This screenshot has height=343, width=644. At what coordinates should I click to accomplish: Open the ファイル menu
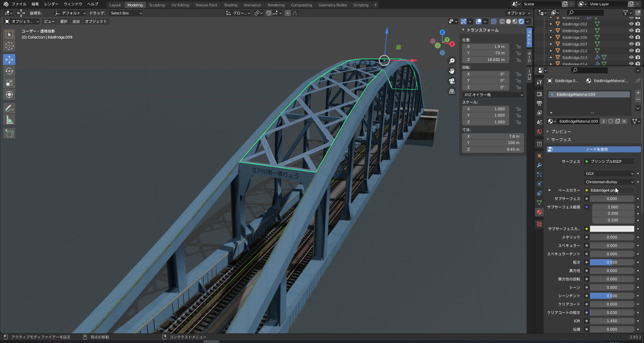[19, 4]
